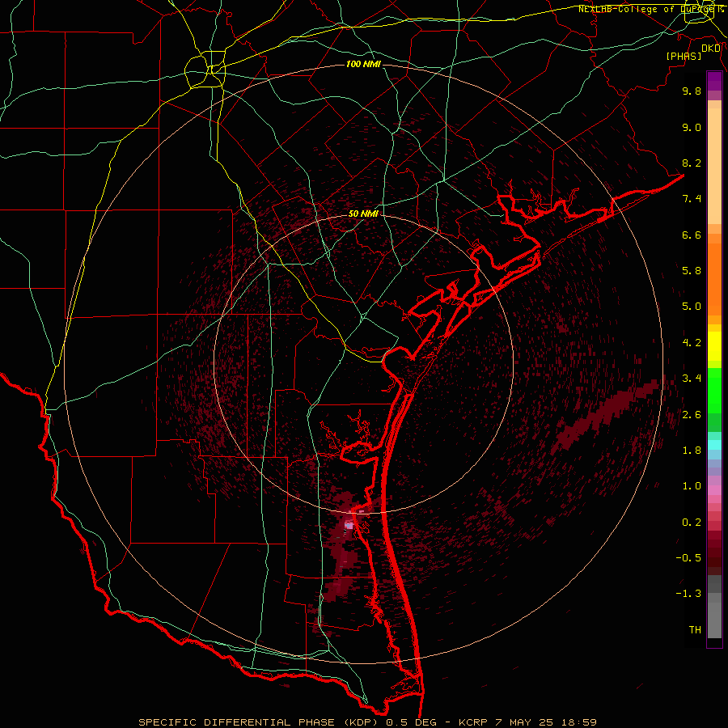Click the 2.6 legend value

coord(692,415)
